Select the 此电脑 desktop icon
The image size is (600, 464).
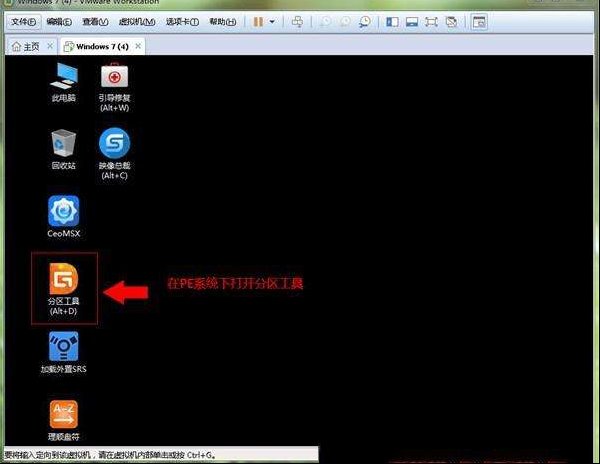coord(64,81)
